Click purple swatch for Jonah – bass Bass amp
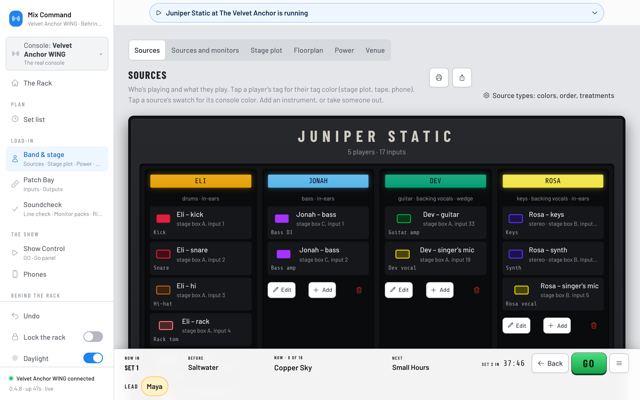The height and width of the screenshot is (400, 640). click(x=283, y=254)
